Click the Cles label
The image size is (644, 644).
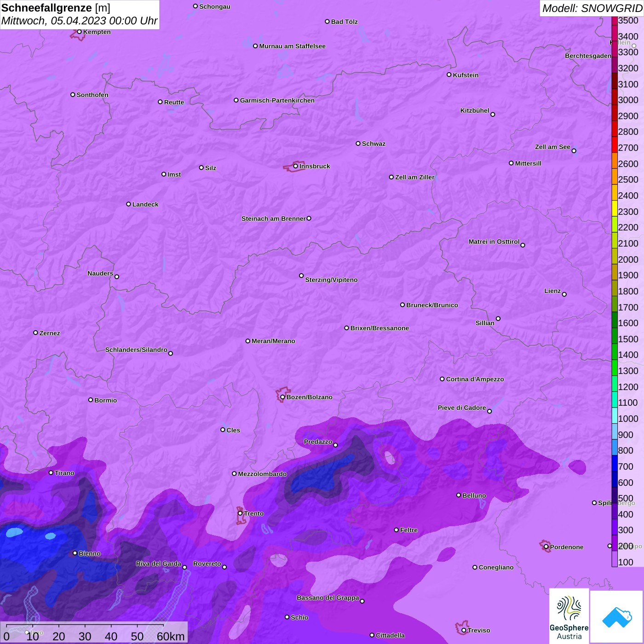point(233,430)
